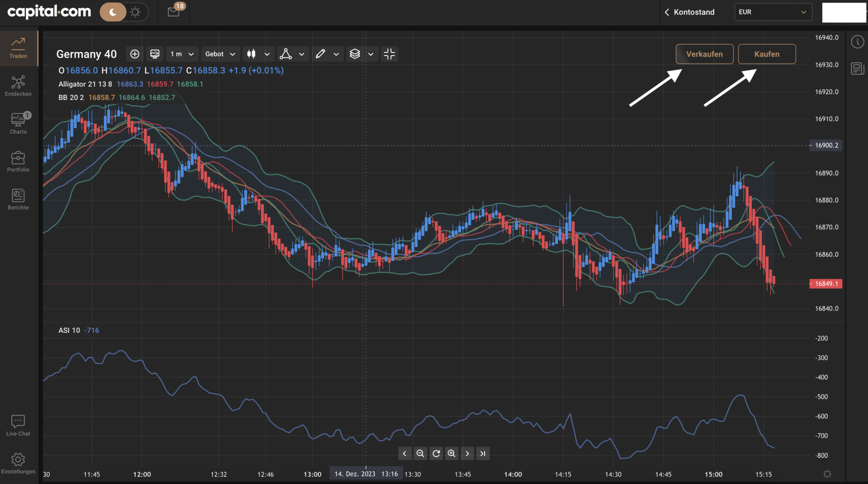Zoom out the chart with magnifier minus

tap(420, 453)
